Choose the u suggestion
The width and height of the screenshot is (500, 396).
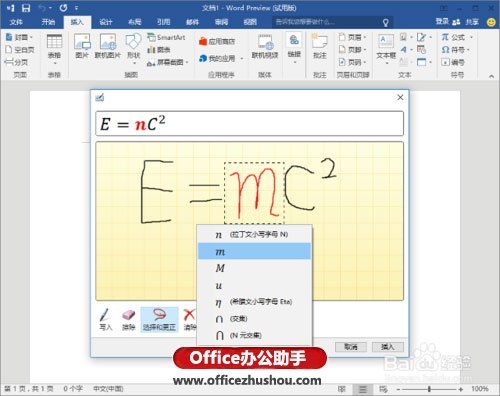pyautogui.click(x=254, y=285)
